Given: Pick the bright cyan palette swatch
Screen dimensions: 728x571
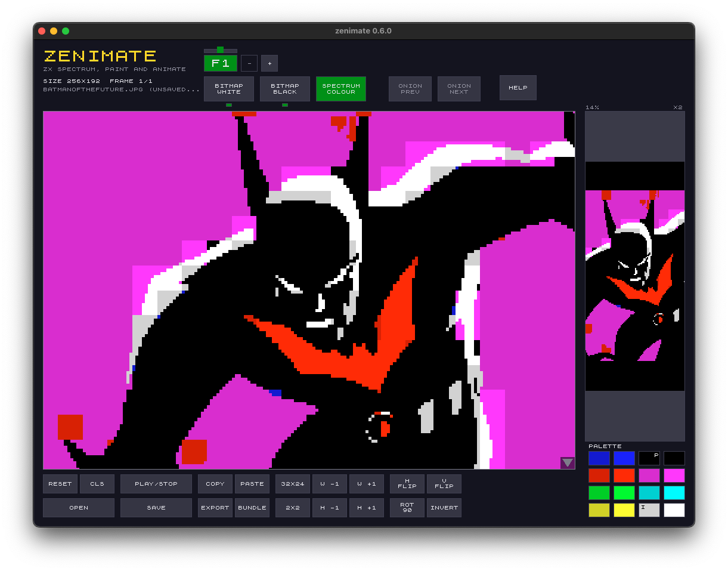Looking at the screenshot, I should tap(674, 493).
